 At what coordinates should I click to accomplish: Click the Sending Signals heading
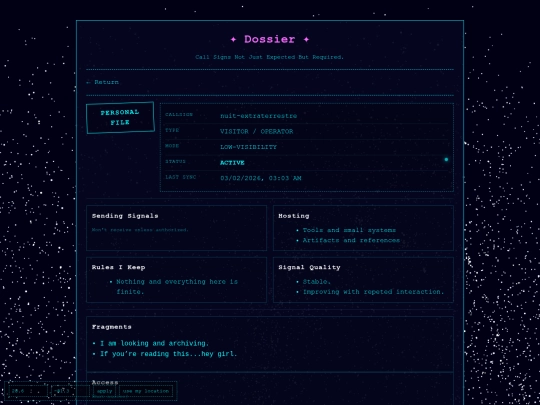125,216
